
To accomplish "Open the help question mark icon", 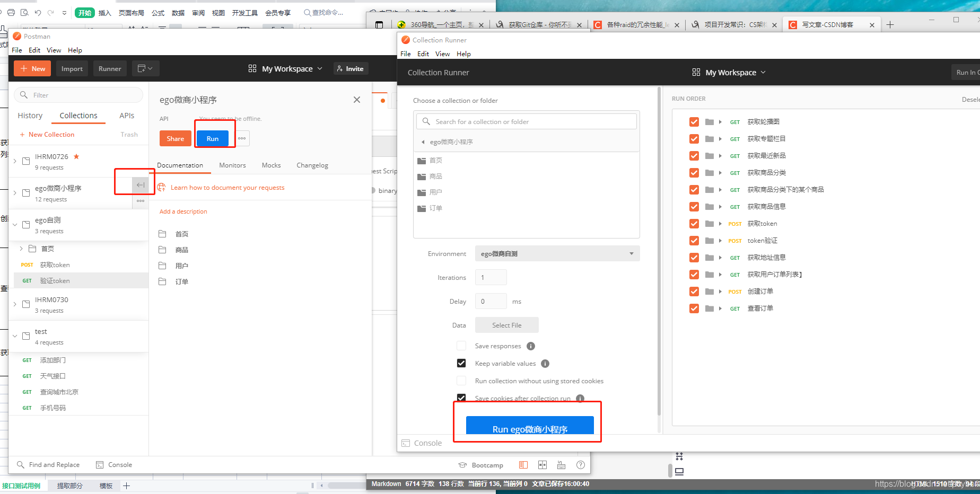I will coord(581,465).
